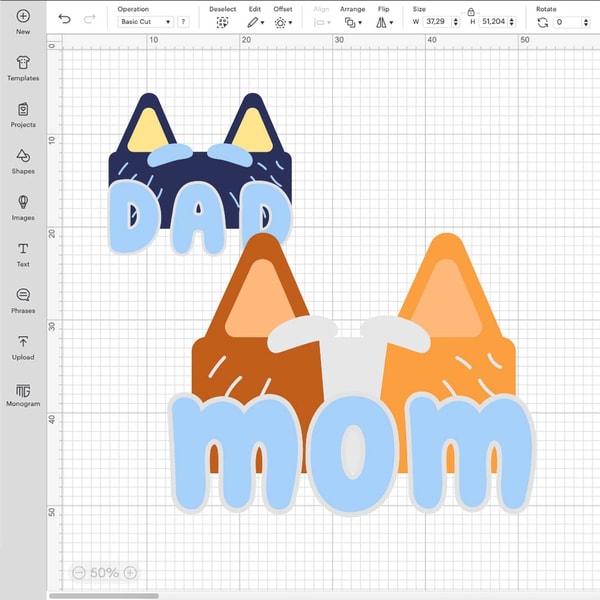Adjust the Width stepper arrows

click(455, 22)
